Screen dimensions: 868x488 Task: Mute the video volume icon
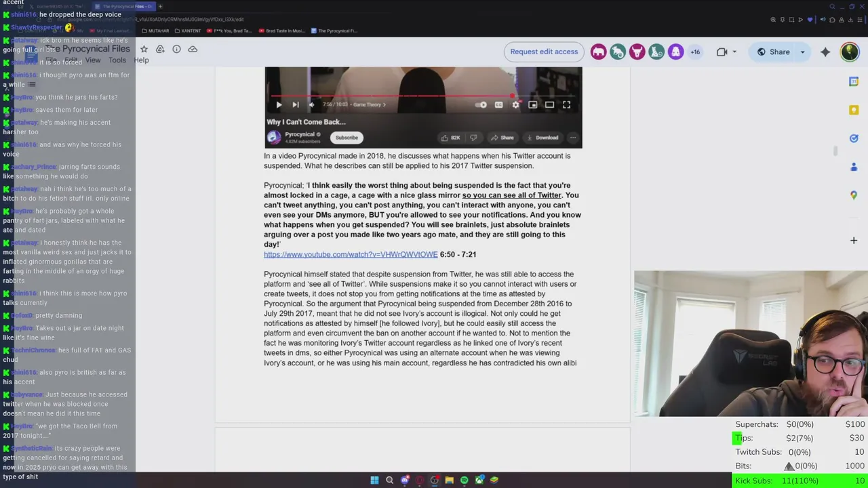coord(311,104)
